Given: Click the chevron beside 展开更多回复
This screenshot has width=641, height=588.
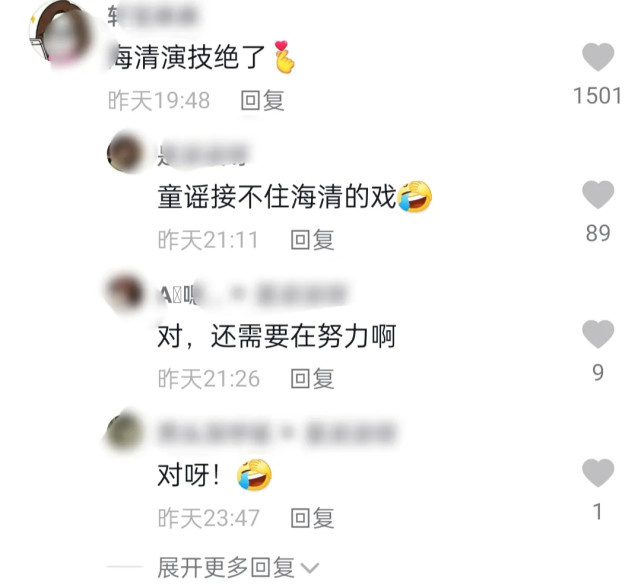Looking at the screenshot, I should coord(309,568).
